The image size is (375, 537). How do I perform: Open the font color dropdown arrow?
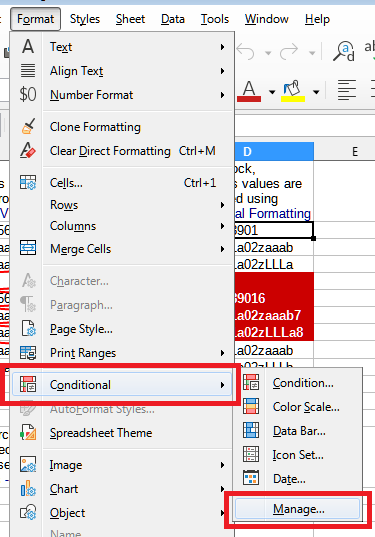point(272,92)
